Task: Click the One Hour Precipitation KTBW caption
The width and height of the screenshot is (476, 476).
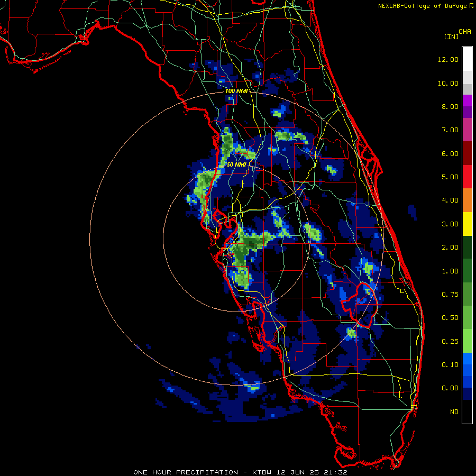Action: coord(240,472)
